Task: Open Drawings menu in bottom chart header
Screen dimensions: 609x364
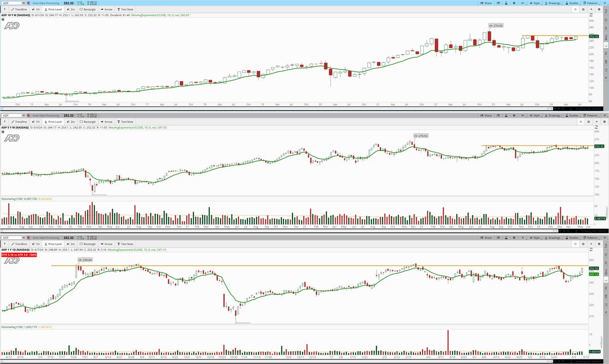Action: pos(553,237)
